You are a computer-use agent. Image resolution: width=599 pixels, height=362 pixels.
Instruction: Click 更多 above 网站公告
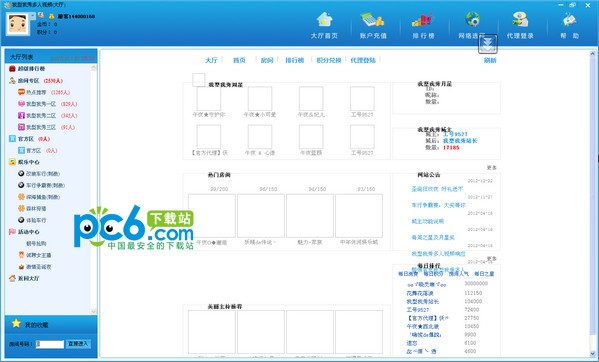[x=492, y=168]
